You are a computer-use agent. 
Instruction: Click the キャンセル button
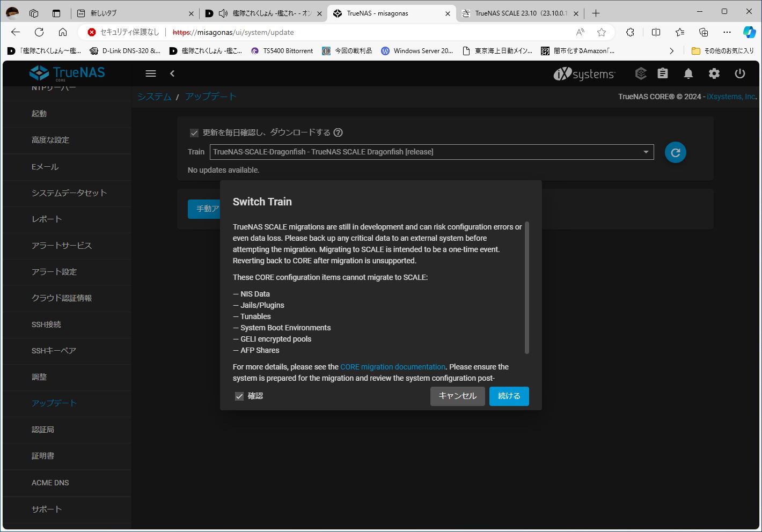458,396
